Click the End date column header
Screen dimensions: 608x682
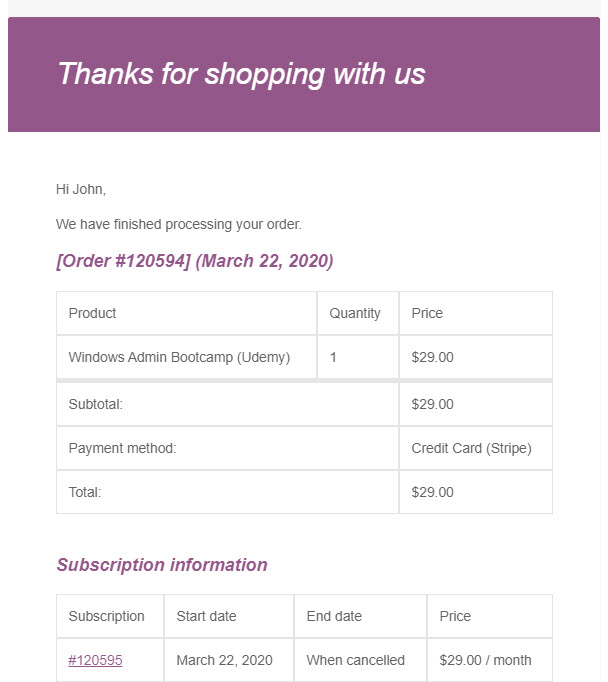pos(334,616)
